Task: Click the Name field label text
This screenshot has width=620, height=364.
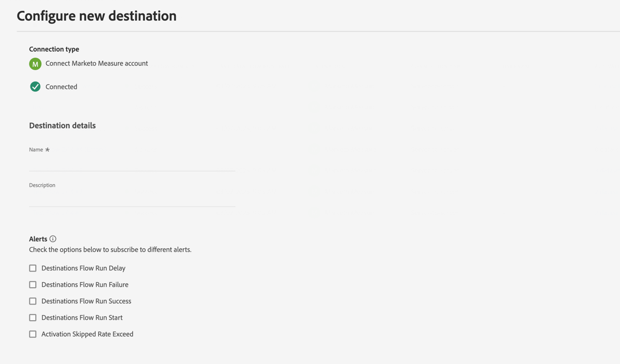Action: (36, 150)
